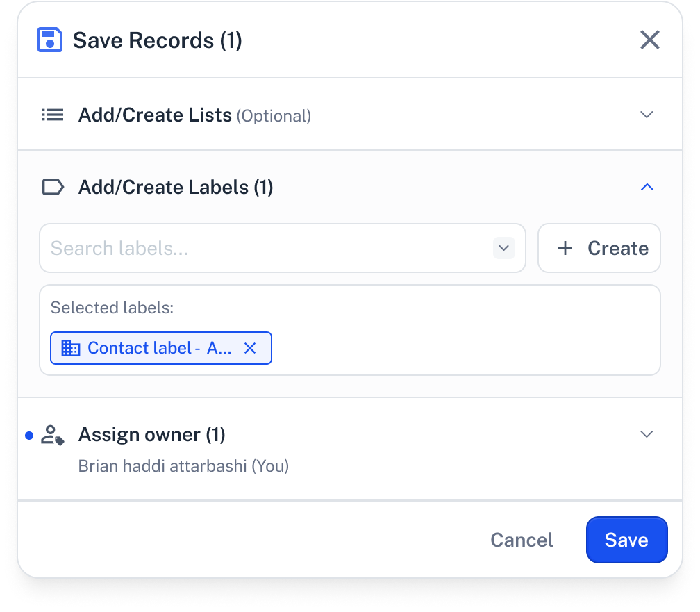The width and height of the screenshot is (700, 612).
Task: Click the label tag icon
Action: click(x=53, y=187)
